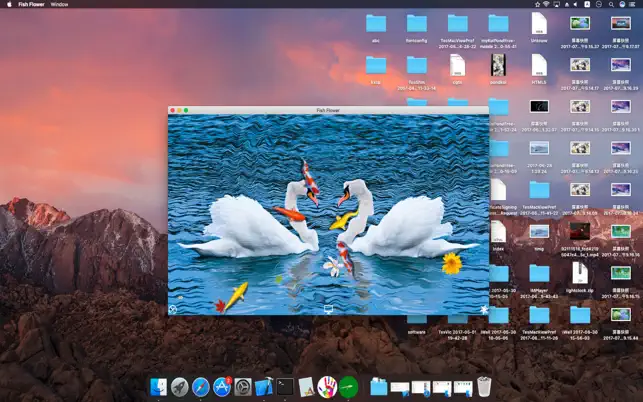Open System Preferences from the Dock
643x402 pixels.
tap(243, 387)
